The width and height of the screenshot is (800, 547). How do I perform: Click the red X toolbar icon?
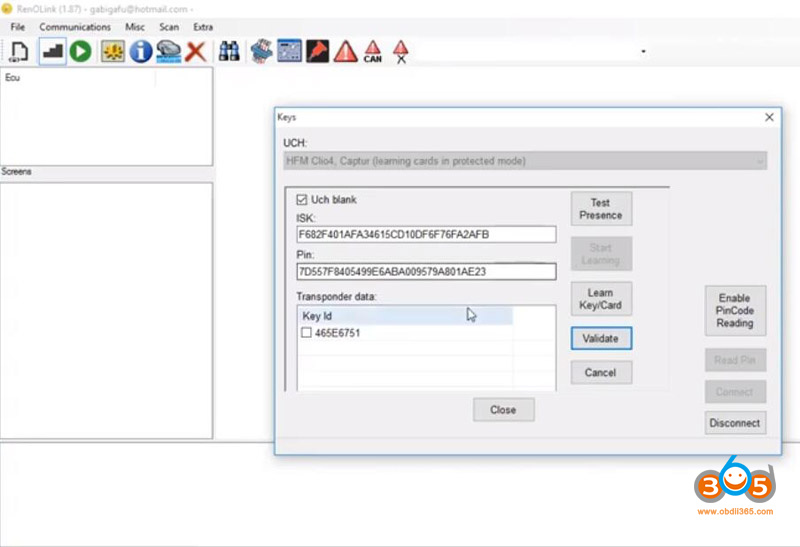pyautogui.click(x=196, y=50)
